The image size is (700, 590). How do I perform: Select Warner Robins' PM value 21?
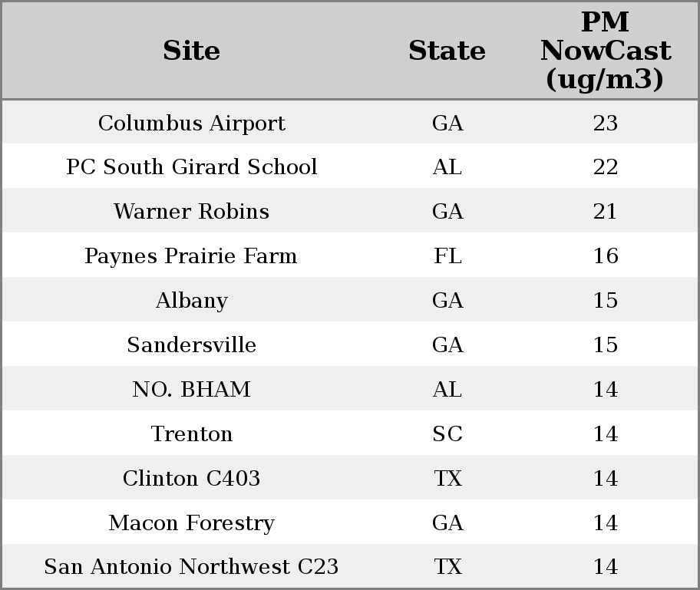pyautogui.click(x=605, y=212)
